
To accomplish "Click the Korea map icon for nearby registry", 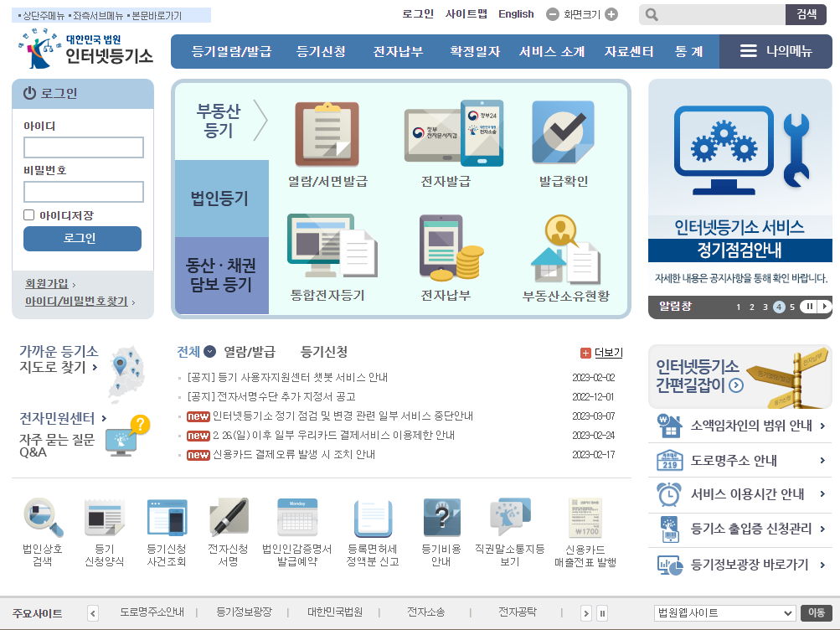I will point(127,374).
